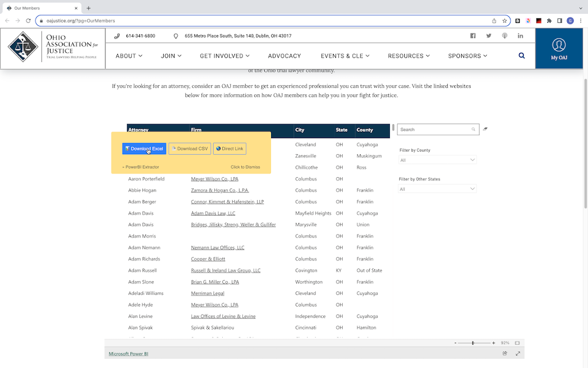Toggle the browser side panel icon
This screenshot has width=588, height=368.
coord(559,21)
